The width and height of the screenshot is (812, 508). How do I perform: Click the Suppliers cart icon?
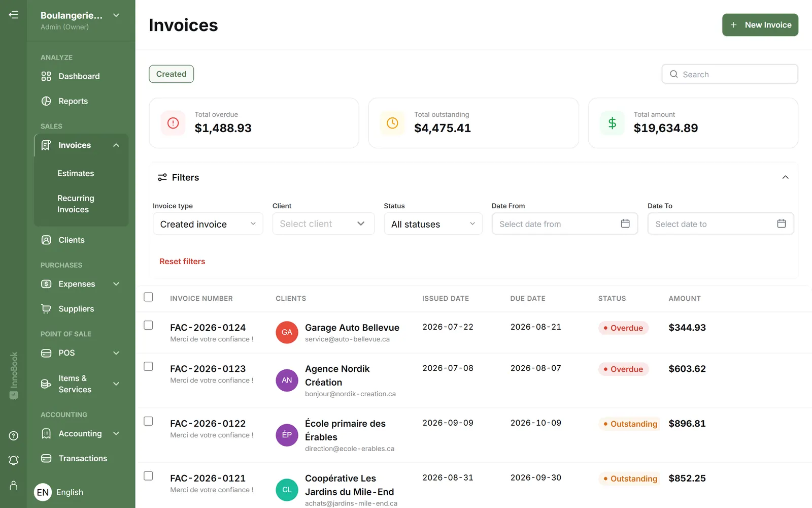(x=46, y=309)
